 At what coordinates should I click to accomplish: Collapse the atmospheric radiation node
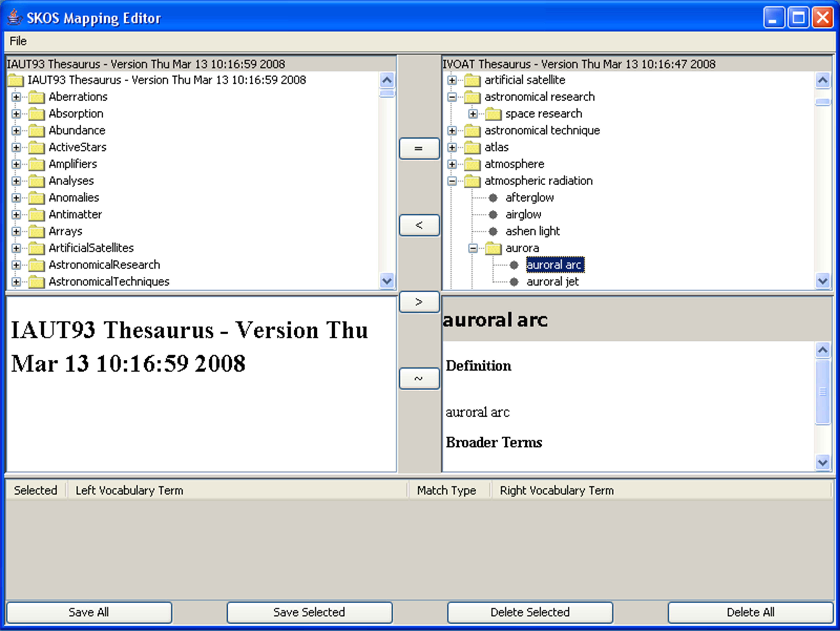click(x=452, y=181)
